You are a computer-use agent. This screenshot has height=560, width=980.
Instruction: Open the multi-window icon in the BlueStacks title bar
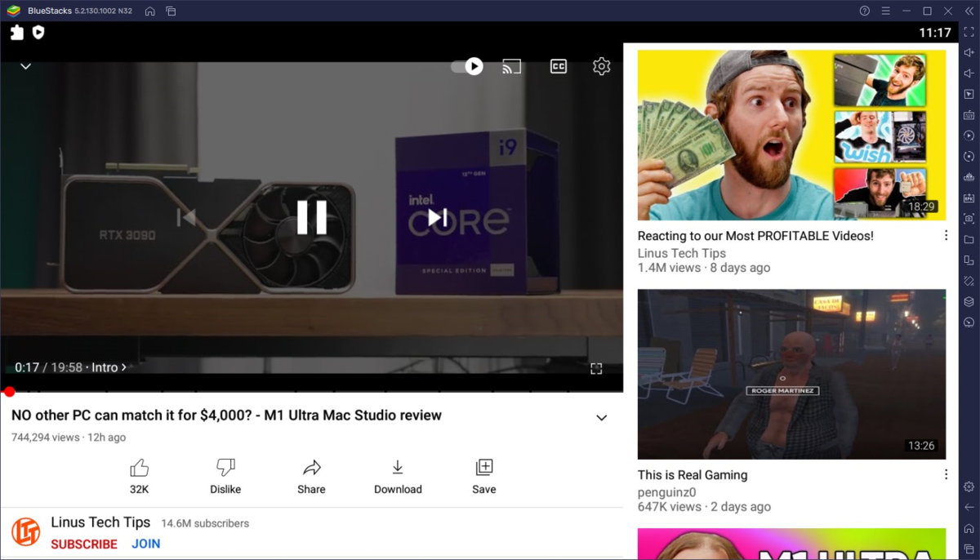[171, 11]
